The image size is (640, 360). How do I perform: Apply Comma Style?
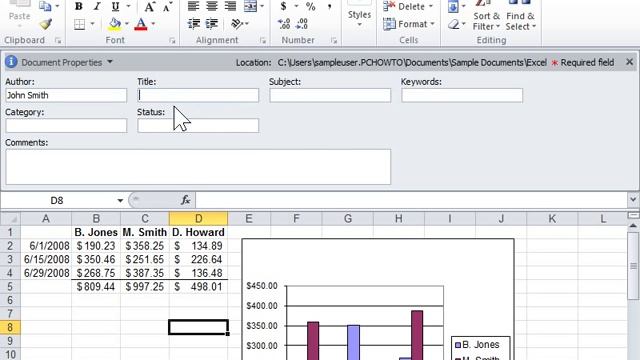(329, 6)
